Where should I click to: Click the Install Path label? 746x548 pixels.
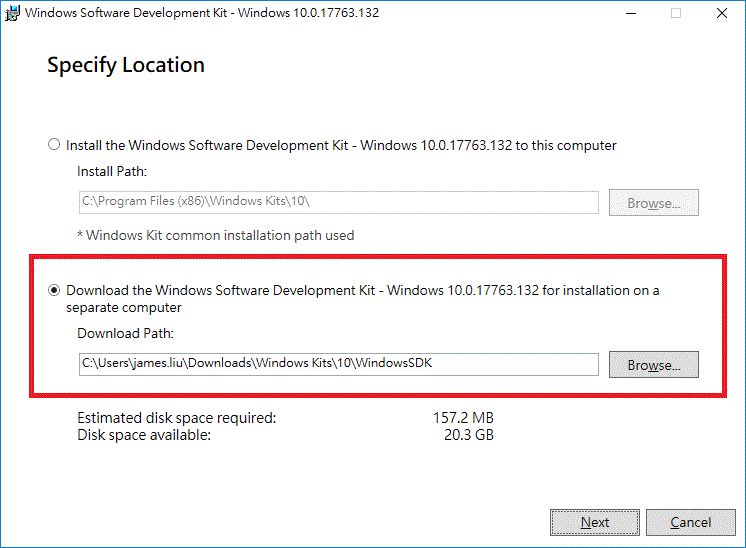112,171
